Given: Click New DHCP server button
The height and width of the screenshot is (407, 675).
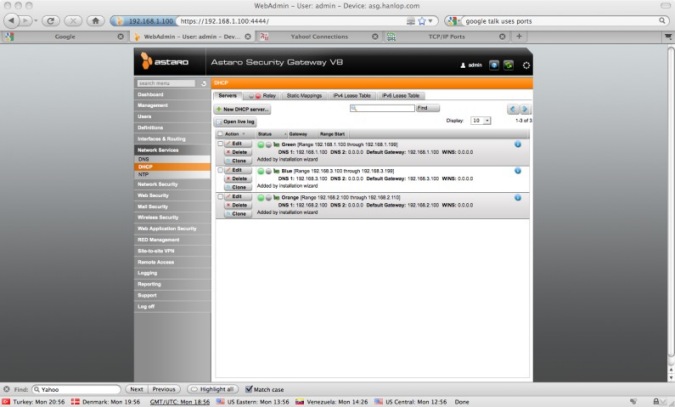Looking at the screenshot, I should [x=242, y=108].
